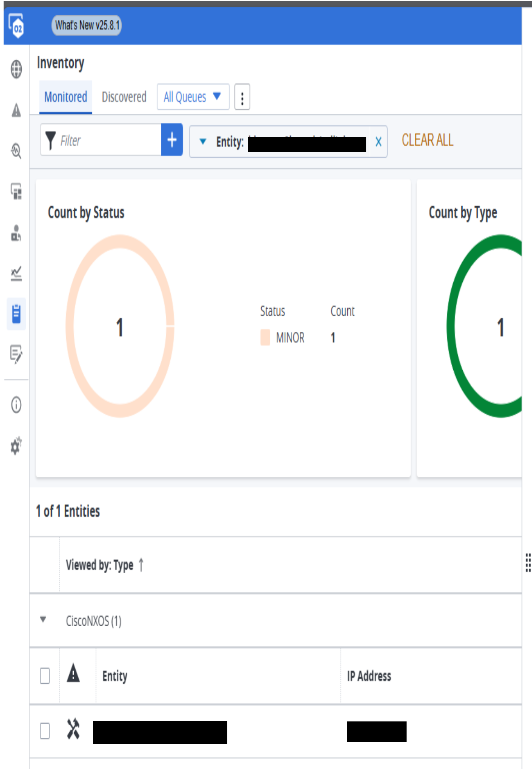The width and height of the screenshot is (532, 769).
Task: Click the CLEAR ALL link
Action: pyautogui.click(x=427, y=140)
